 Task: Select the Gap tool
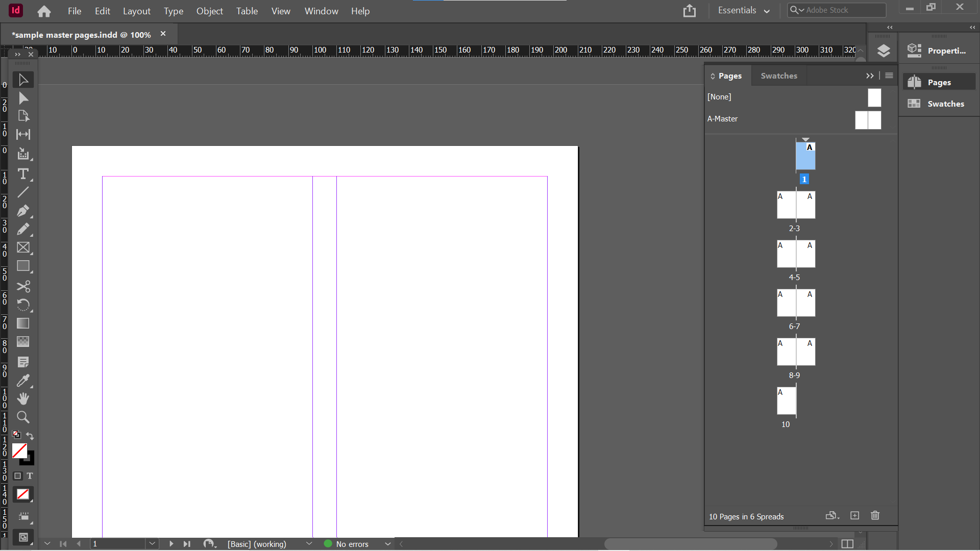pyautogui.click(x=23, y=135)
